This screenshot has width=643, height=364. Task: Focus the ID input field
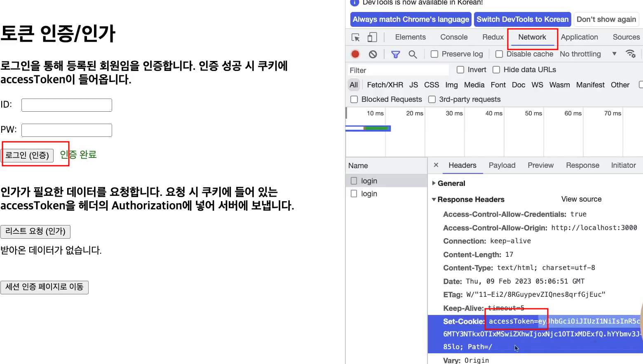tap(67, 105)
